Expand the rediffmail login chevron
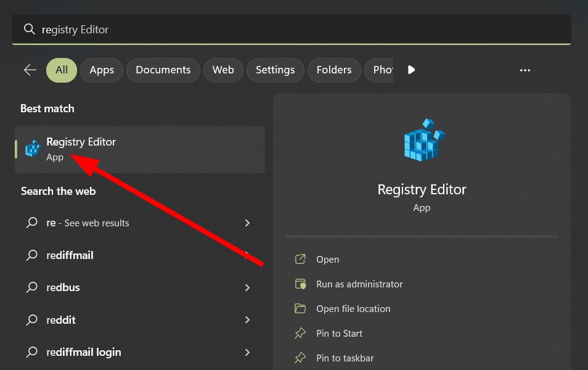The height and width of the screenshot is (370, 588). tap(247, 352)
